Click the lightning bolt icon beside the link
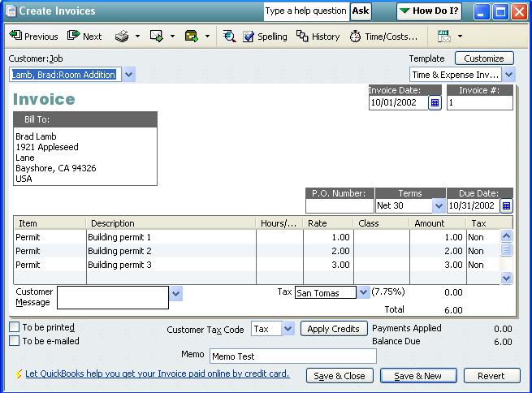Screen dimensions: 532x393 [19, 374]
